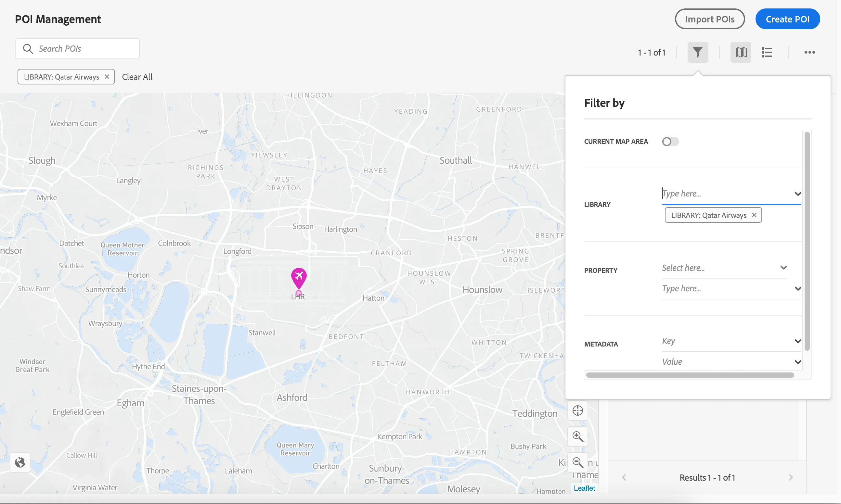Open the more options ellipsis menu
The height and width of the screenshot is (504, 841).
pos(809,52)
